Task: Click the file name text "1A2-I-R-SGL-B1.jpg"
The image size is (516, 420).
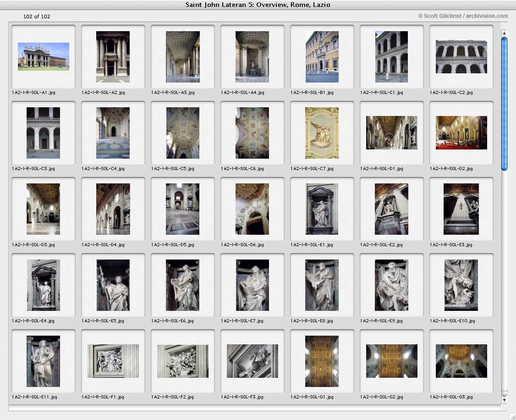Action: (x=312, y=93)
